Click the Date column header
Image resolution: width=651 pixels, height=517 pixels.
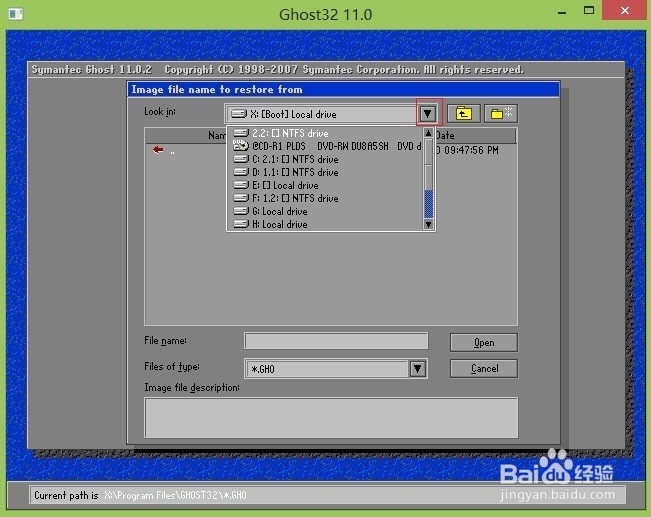click(475, 135)
